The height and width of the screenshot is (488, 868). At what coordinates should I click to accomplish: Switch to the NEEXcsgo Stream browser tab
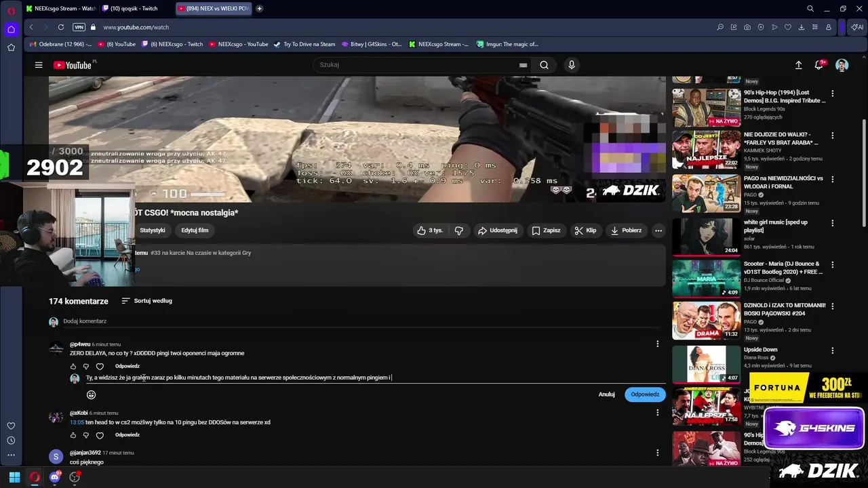point(60,9)
